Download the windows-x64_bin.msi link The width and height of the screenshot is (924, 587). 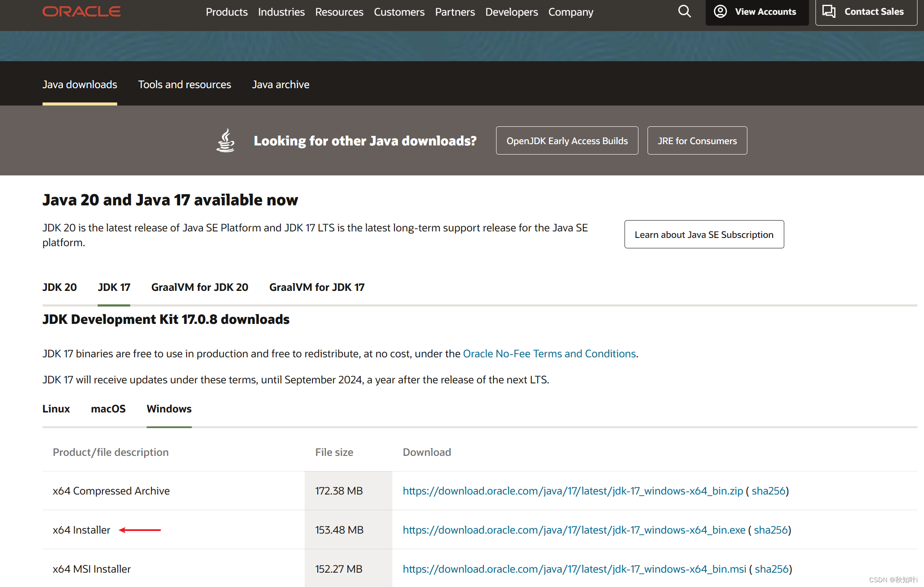(x=574, y=569)
